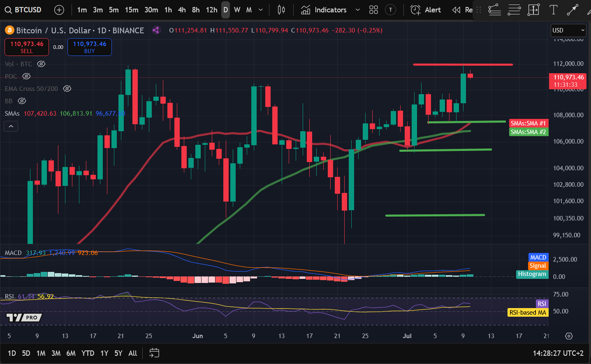This screenshot has height=364, width=591.
Task: Set date range to 1D
Action: click(12, 353)
